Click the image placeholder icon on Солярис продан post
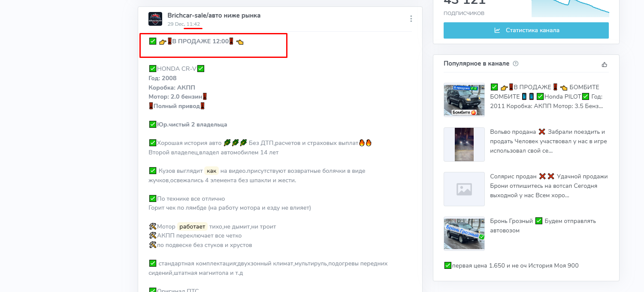The width and height of the screenshot is (644, 292). tap(464, 189)
